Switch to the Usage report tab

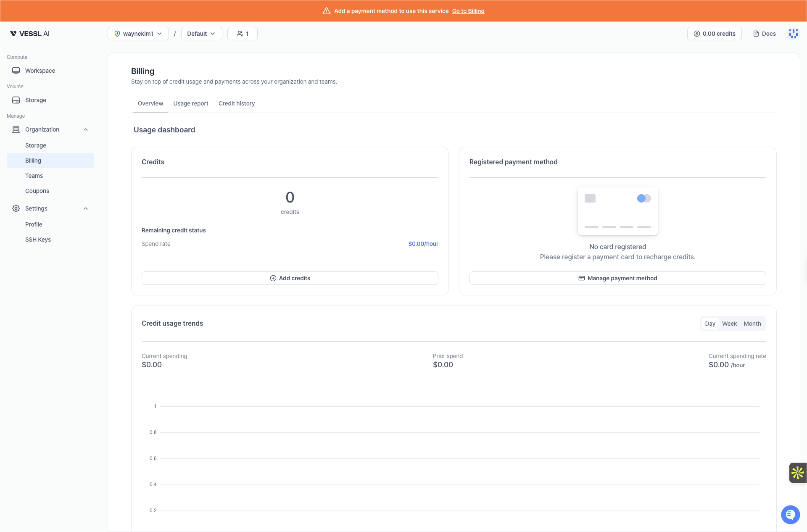click(x=191, y=103)
